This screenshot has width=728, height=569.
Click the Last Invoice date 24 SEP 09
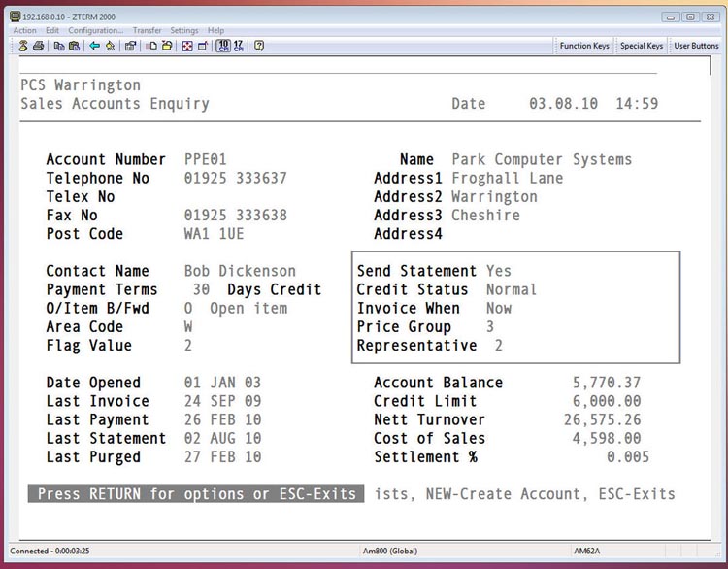(x=222, y=401)
